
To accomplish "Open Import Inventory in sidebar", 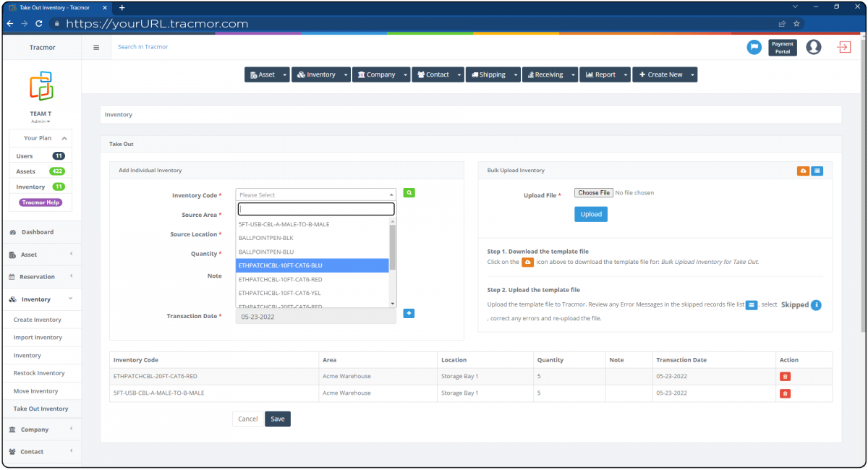I will click(x=38, y=338).
